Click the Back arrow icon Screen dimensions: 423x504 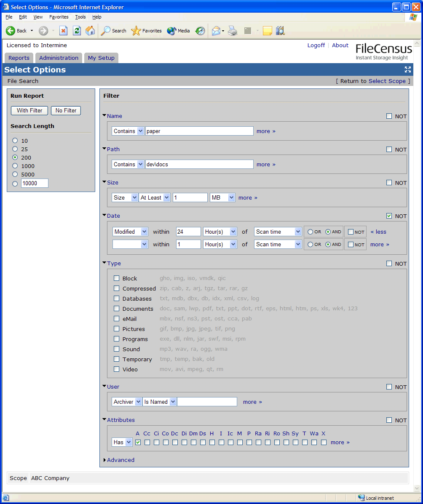(10, 31)
